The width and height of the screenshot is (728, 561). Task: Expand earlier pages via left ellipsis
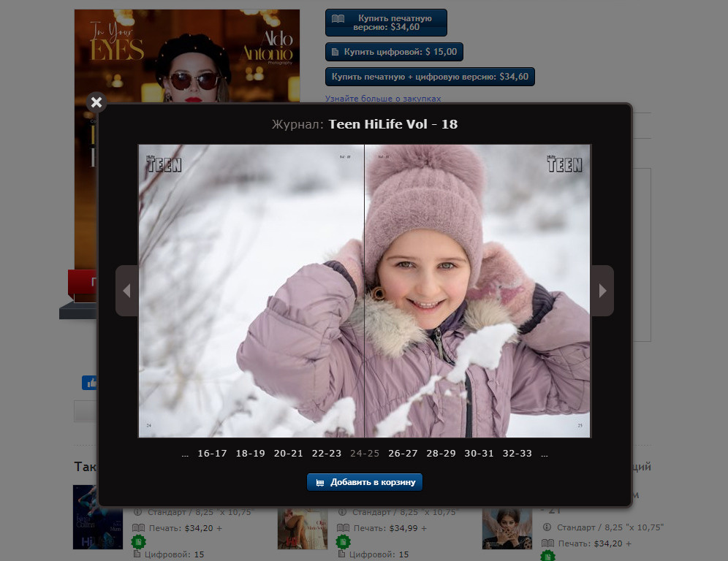(185, 454)
